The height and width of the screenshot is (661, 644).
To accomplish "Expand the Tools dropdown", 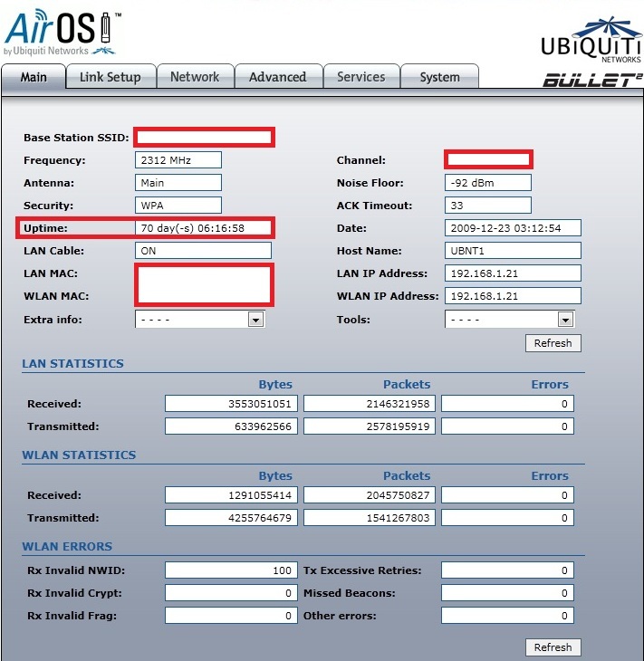I will click(x=509, y=319).
